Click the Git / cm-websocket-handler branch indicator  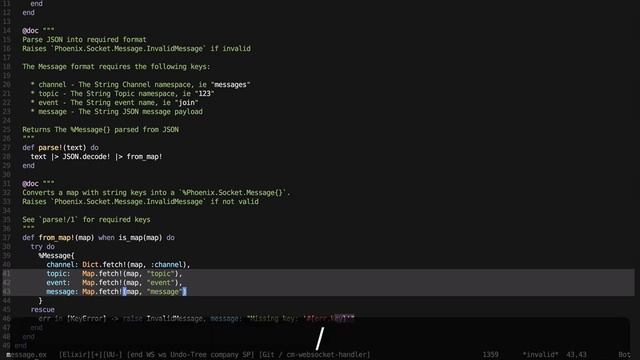click(x=314, y=355)
